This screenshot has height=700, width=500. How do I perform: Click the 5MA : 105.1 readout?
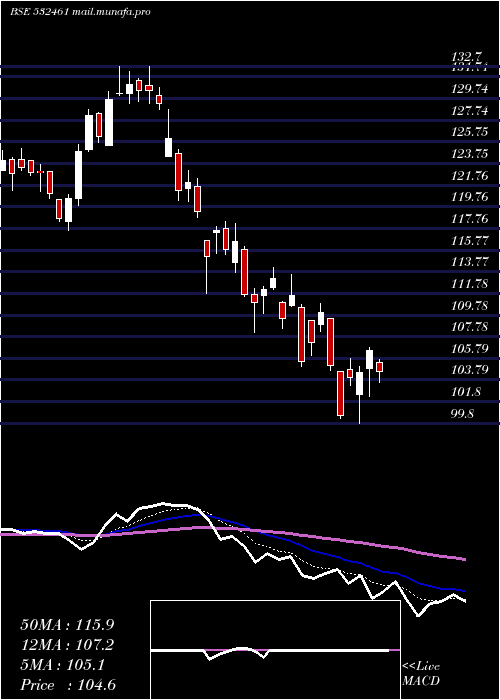point(62,665)
